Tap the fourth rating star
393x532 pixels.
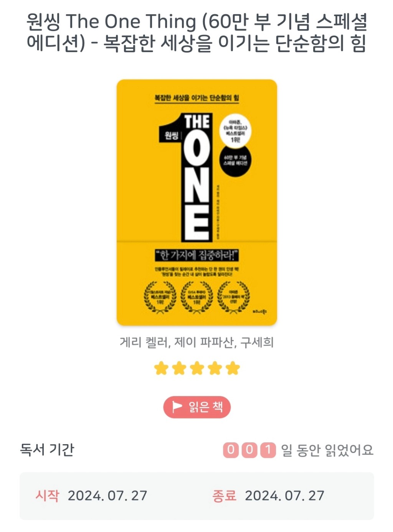point(215,368)
